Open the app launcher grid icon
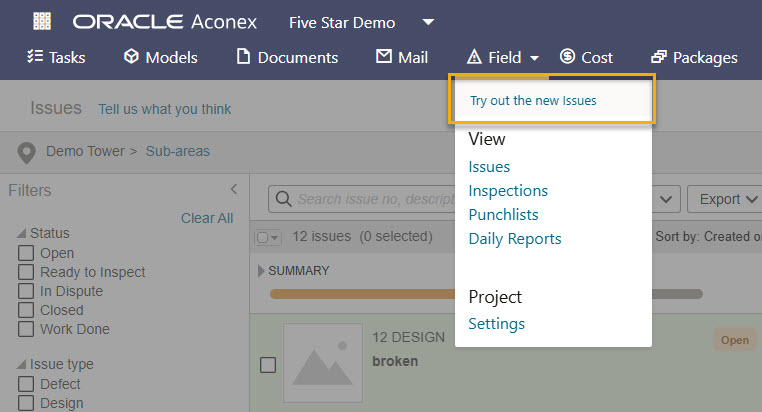 click(42, 21)
